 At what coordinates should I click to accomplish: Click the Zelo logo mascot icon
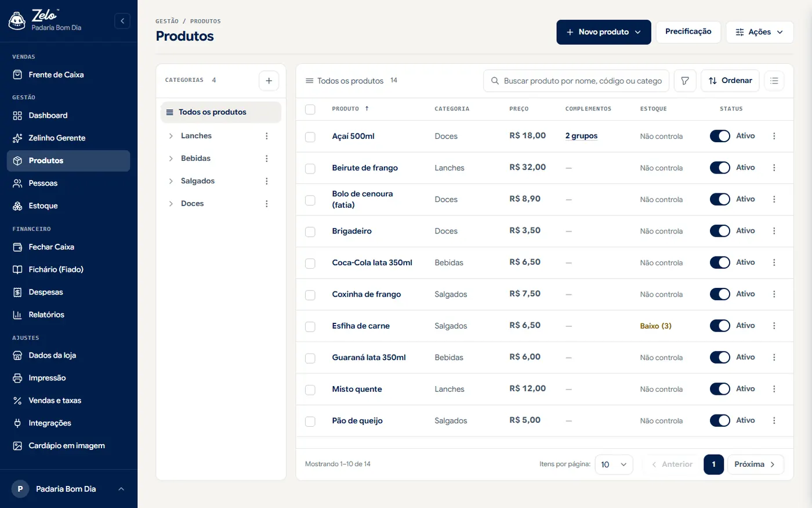pyautogui.click(x=17, y=21)
